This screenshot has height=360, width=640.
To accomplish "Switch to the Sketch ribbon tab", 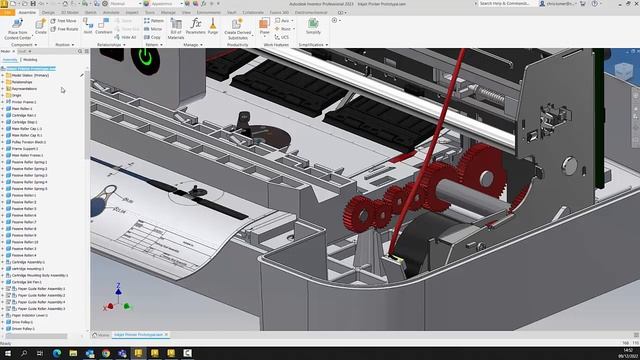I will [x=91, y=13].
